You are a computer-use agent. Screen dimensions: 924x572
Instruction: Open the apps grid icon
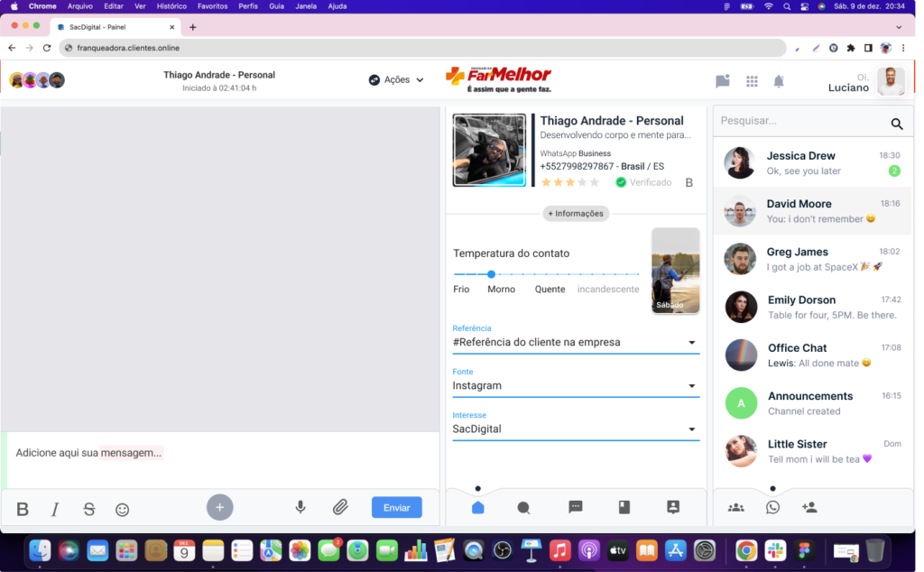(x=752, y=81)
